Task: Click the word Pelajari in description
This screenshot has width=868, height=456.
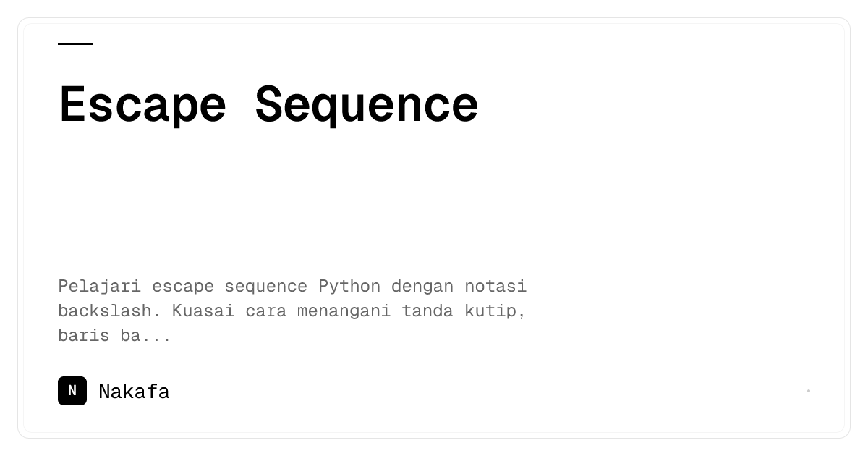Action: click(100, 287)
